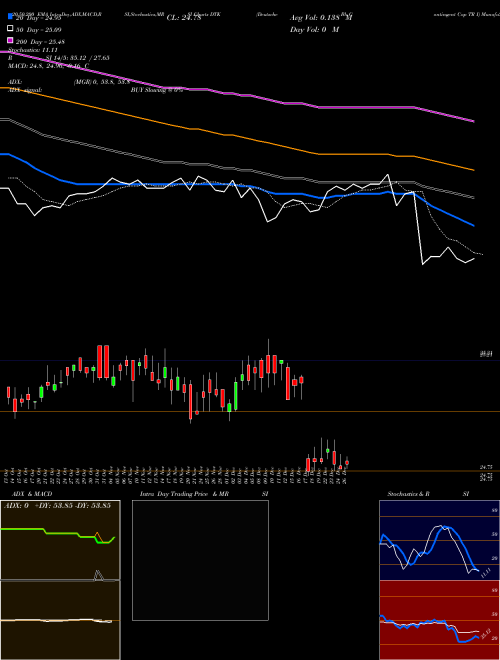Click the MACD values line
The height and width of the screenshot is (660, 500).
point(48,66)
